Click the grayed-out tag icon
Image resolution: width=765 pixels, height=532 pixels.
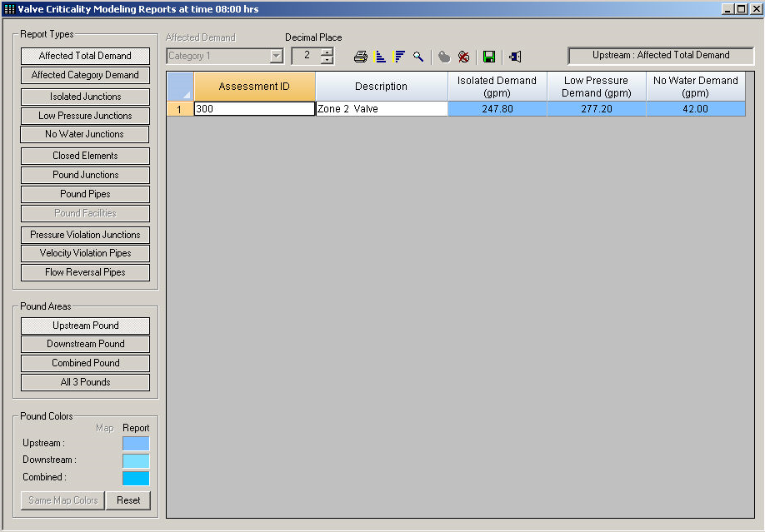(444, 57)
